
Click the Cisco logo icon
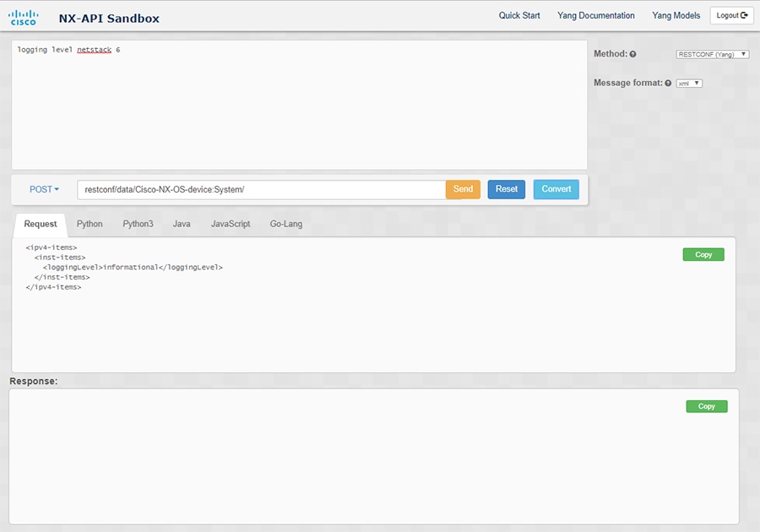[x=24, y=14]
